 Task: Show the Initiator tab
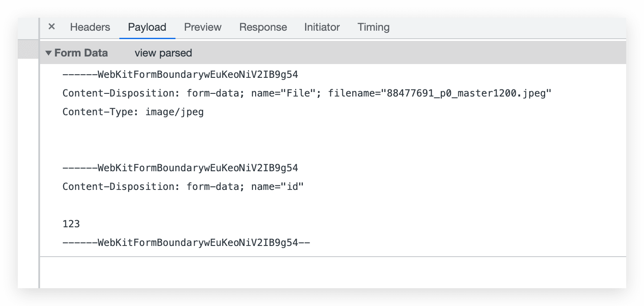click(x=322, y=27)
